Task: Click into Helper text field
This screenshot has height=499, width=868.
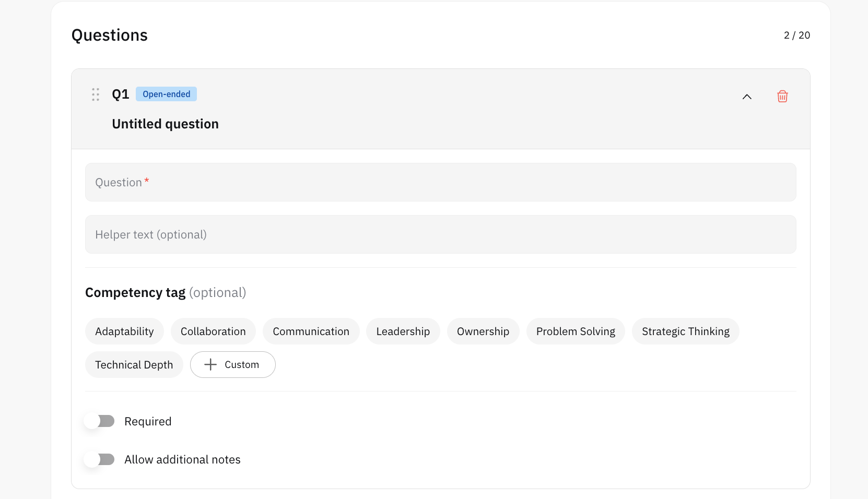Action: pos(441,234)
